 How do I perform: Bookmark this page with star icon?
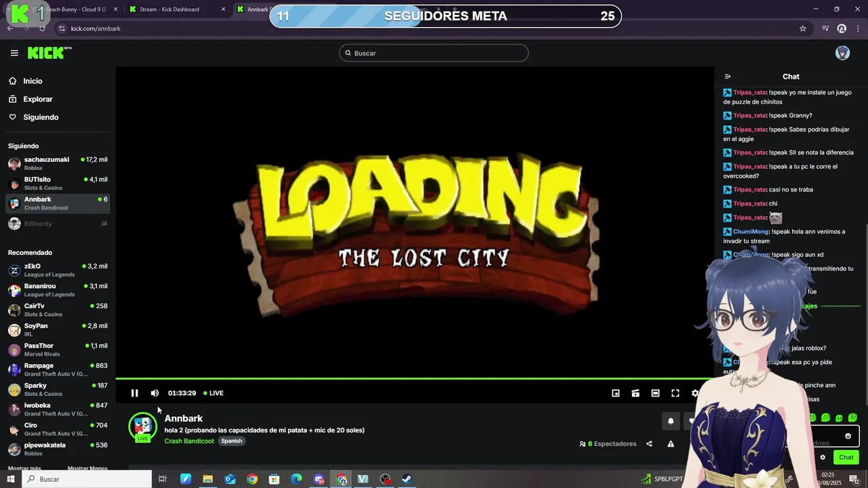[803, 28]
